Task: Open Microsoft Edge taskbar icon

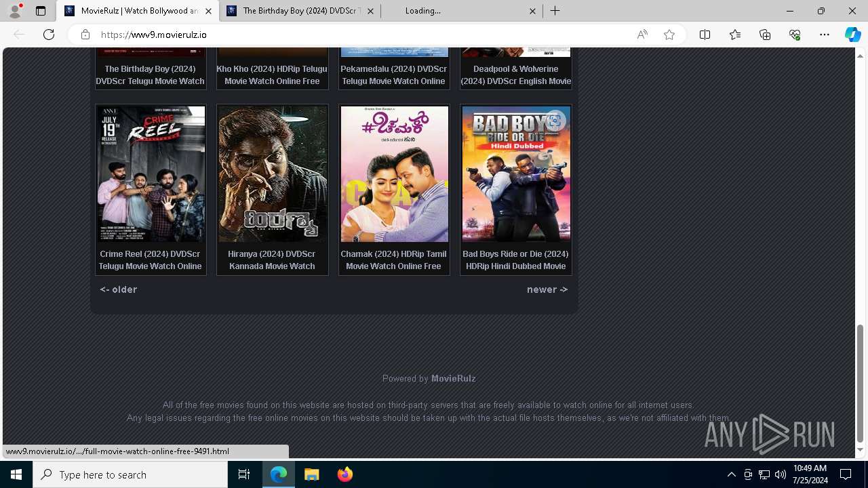Action: (x=279, y=474)
